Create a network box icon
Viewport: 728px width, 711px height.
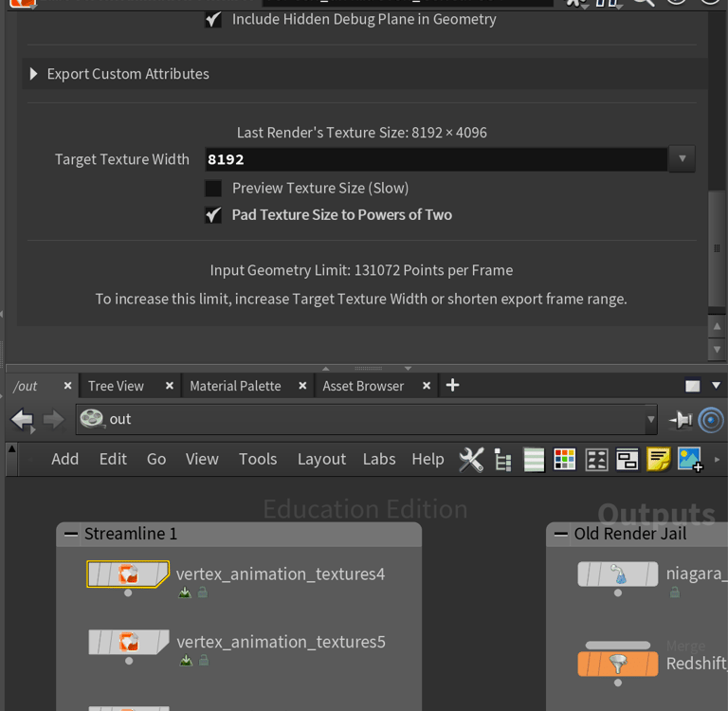pos(627,460)
